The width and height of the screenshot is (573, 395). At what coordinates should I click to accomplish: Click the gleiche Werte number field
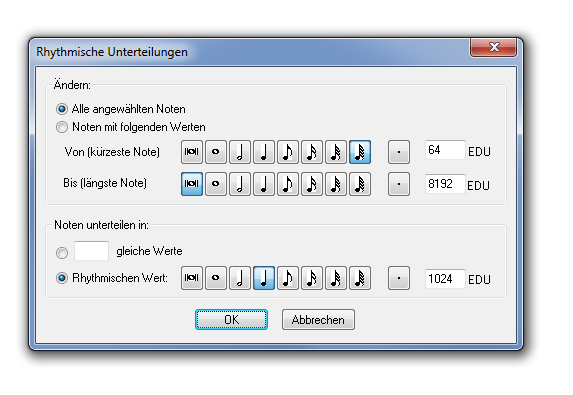(91, 251)
